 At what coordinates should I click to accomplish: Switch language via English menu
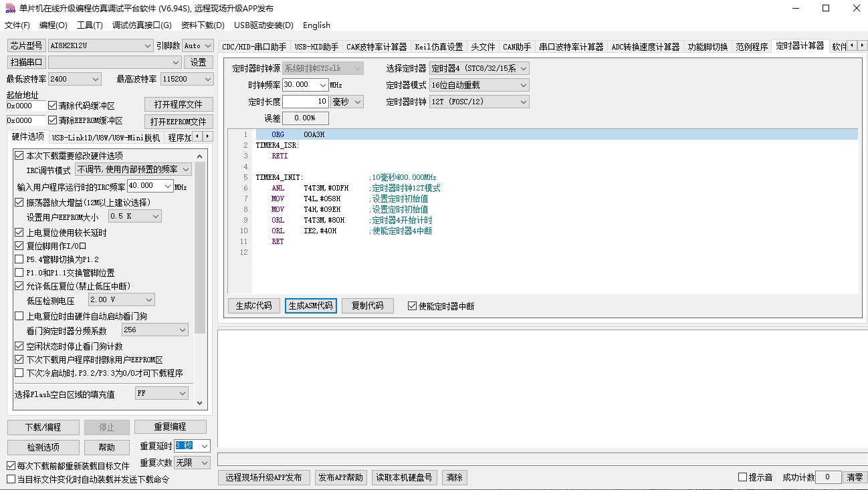coord(316,25)
